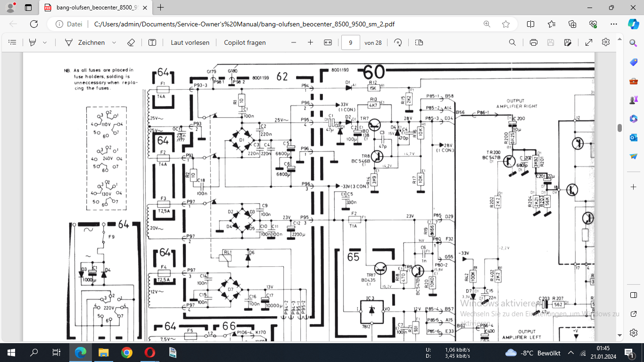Image resolution: width=644 pixels, height=362 pixels.
Task: Fit PDF page to width
Action: [x=328, y=42]
